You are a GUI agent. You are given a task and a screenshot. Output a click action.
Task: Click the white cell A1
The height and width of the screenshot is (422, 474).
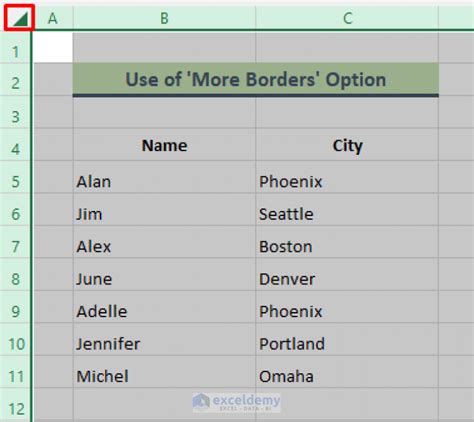point(53,47)
